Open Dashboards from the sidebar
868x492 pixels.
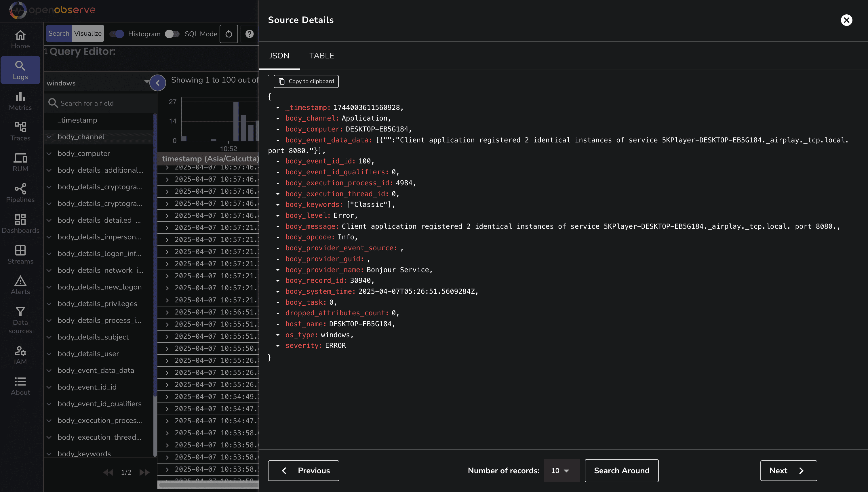tap(20, 224)
